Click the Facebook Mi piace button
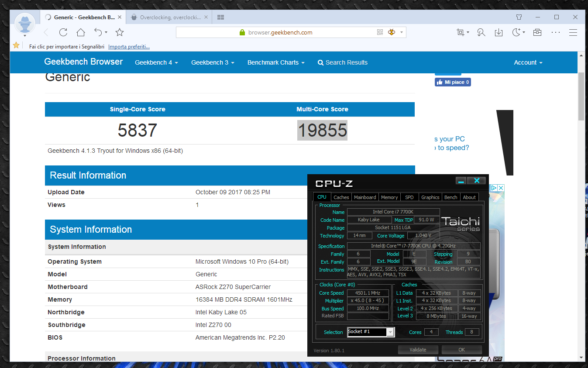This screenshot has height=368, width=588. point(453,82)
